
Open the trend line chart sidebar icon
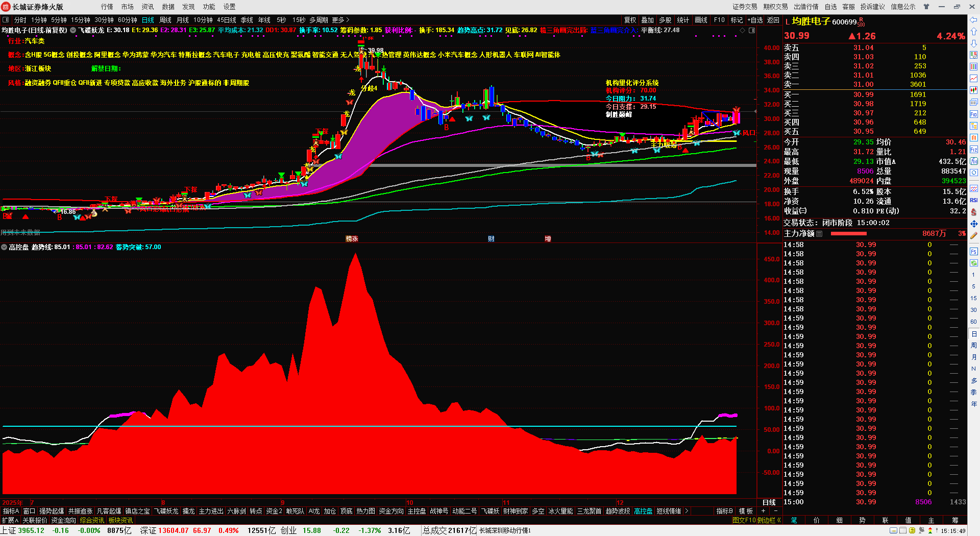pos(974,78)
